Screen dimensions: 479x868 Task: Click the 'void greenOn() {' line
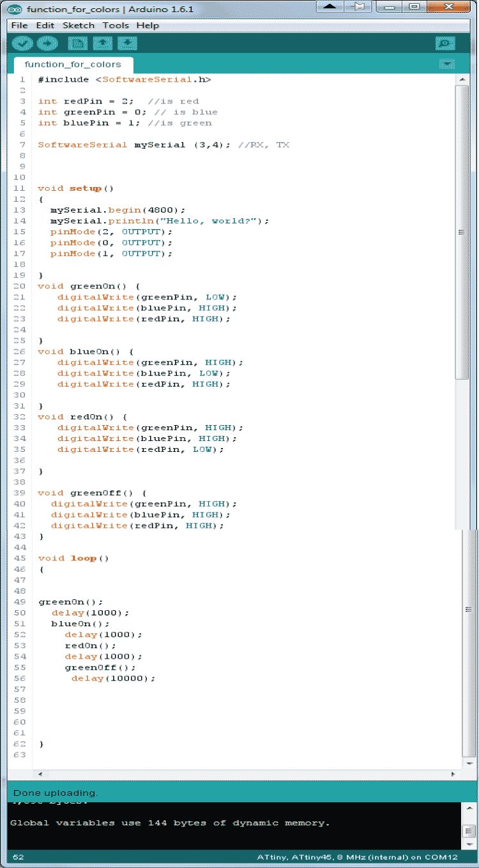coord(89,286)
